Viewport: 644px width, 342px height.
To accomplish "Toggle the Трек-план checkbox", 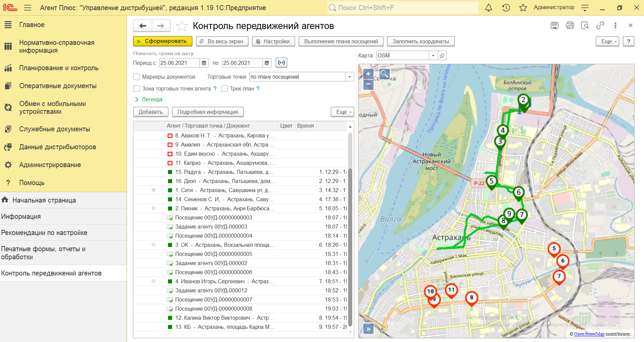I will 224,88.
